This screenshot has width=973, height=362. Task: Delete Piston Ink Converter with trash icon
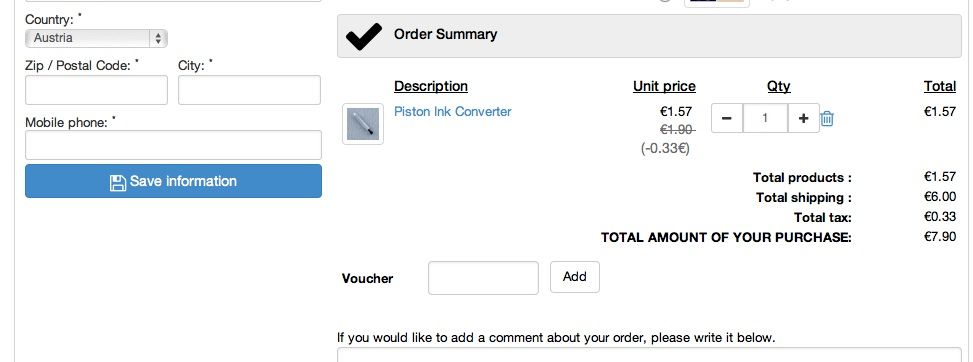pos(827,119)
